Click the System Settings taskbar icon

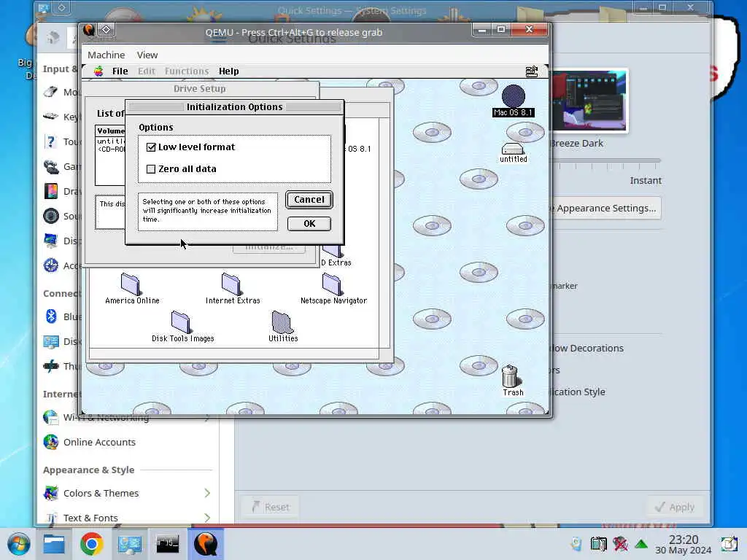click(130, 544)
